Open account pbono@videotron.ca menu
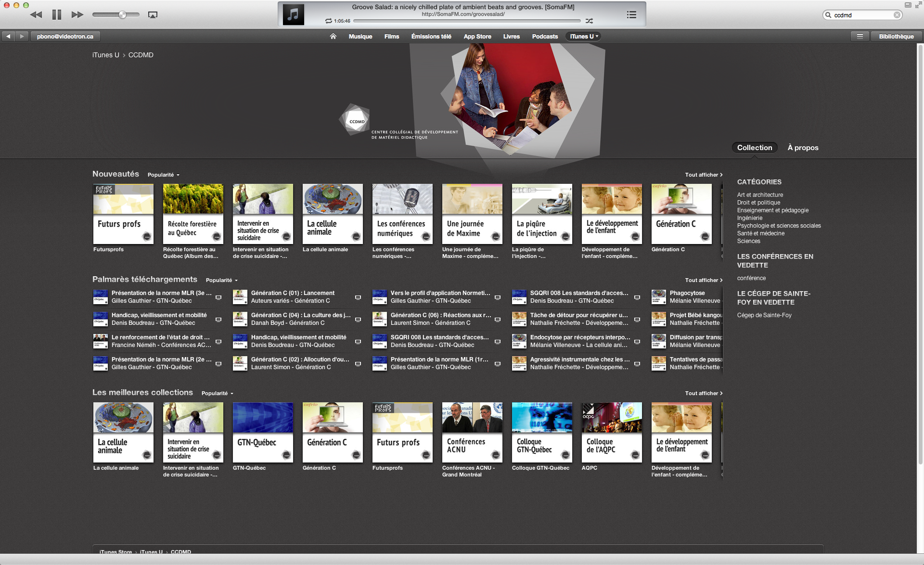This screenshot has width=924, height=565. click(x=65, y=36)
